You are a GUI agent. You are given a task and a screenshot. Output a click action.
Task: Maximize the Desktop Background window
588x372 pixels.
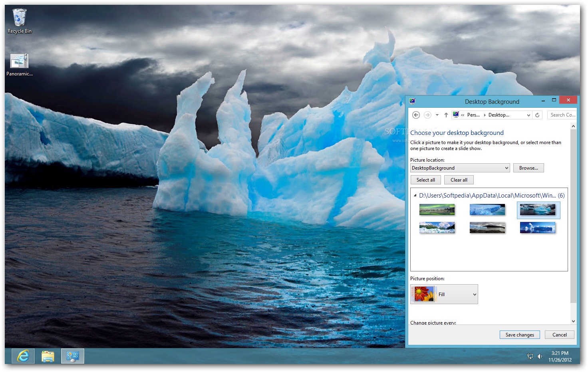pyautogui.click(x=554, y=100)
